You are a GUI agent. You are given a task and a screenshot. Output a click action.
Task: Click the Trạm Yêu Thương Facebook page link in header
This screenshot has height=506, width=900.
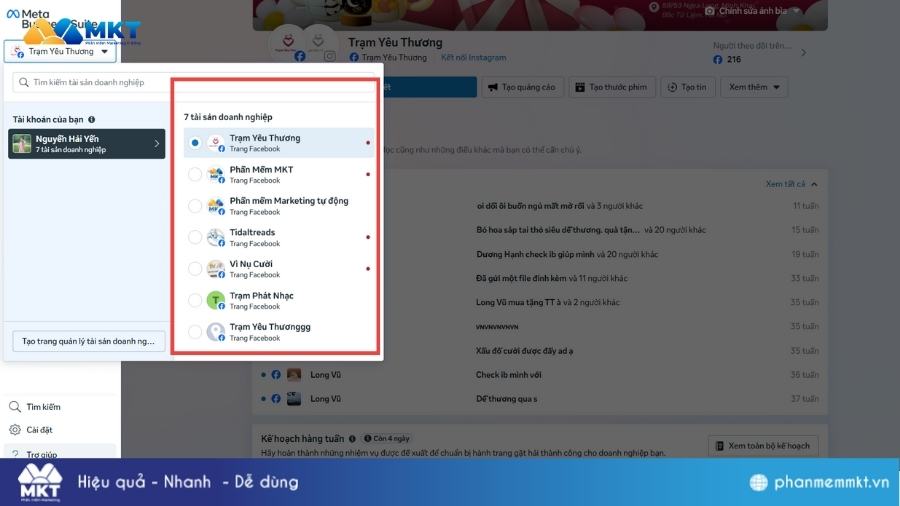point(388,57)
